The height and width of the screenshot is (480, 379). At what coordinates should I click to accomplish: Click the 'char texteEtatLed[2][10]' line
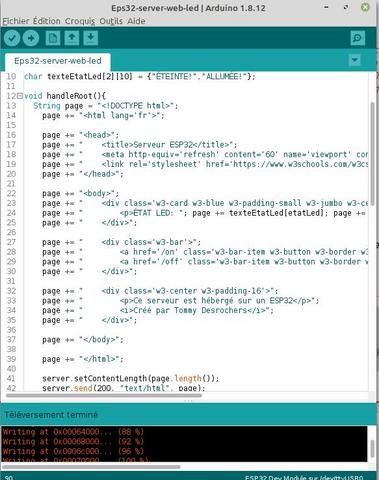(140, 77)
